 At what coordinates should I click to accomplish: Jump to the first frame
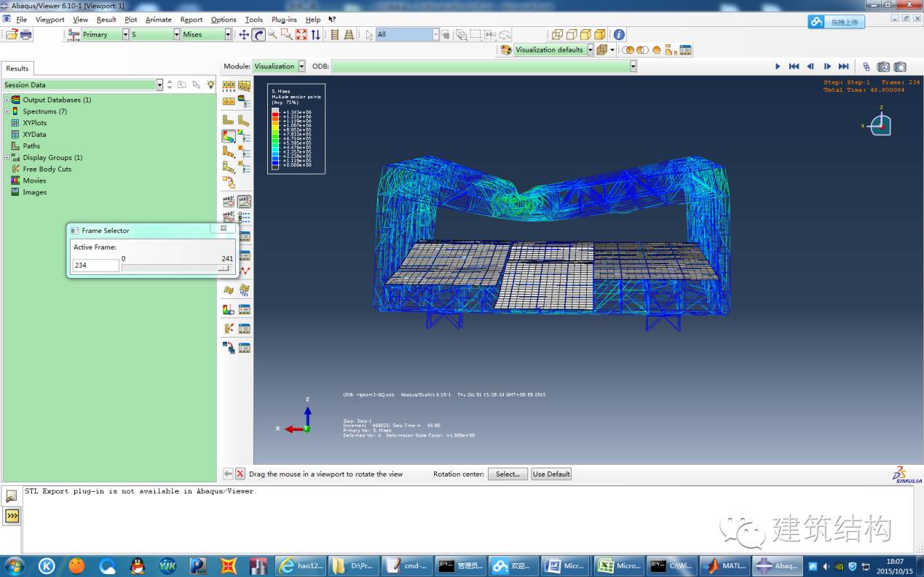click(x=794, y=66)
